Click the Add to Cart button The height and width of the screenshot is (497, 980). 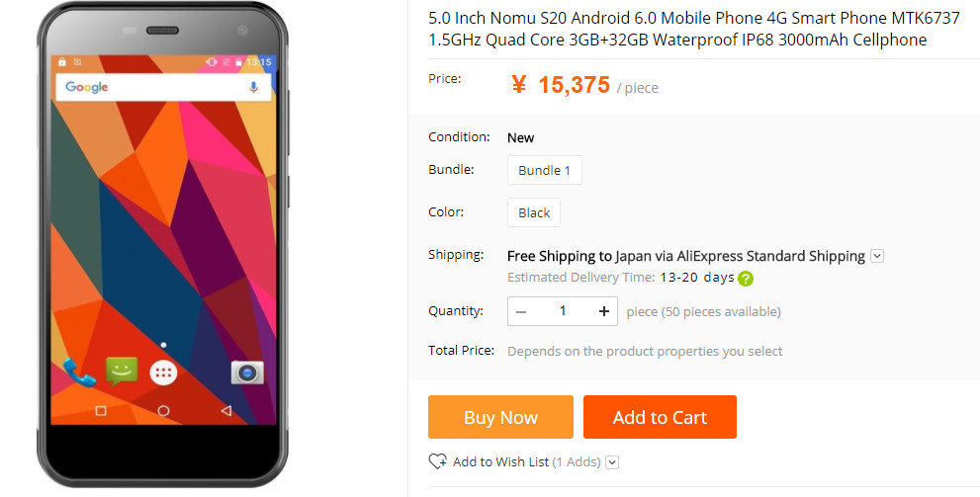660,417
